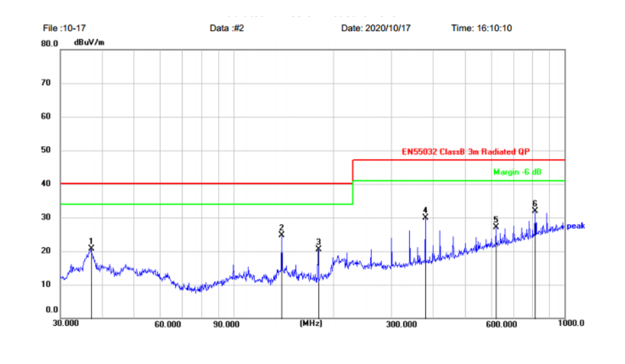Click marker 3 on the spectrum
Image resolution: width=625 pixels, height=364 pixels.
318,248
